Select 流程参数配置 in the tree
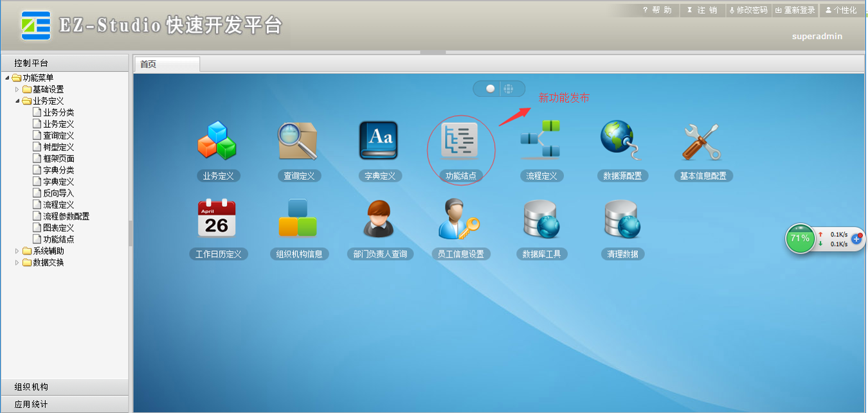868x413 pixels. 66,216
